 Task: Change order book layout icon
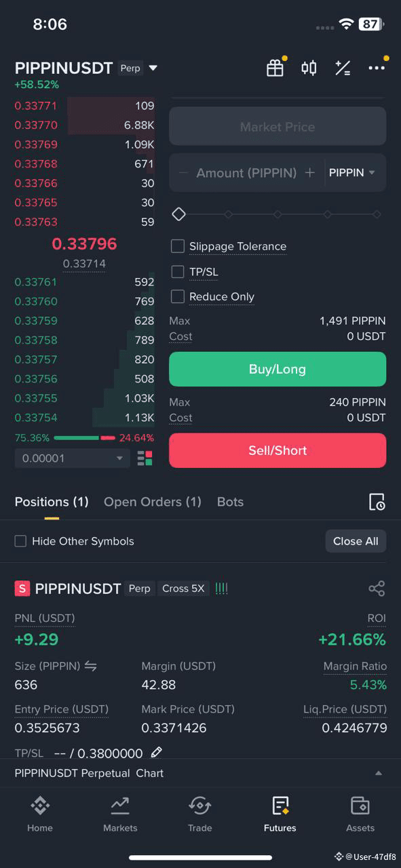[145, 458]
